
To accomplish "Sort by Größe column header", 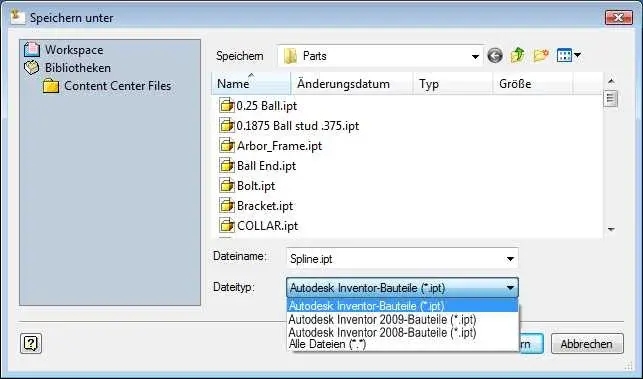I will pos(532,84).
